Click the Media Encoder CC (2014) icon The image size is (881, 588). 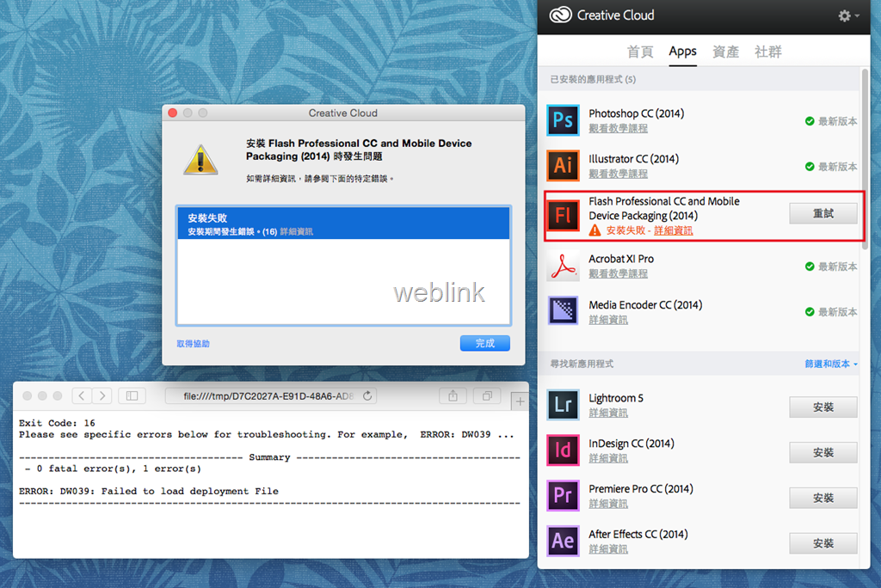point(563,310)
